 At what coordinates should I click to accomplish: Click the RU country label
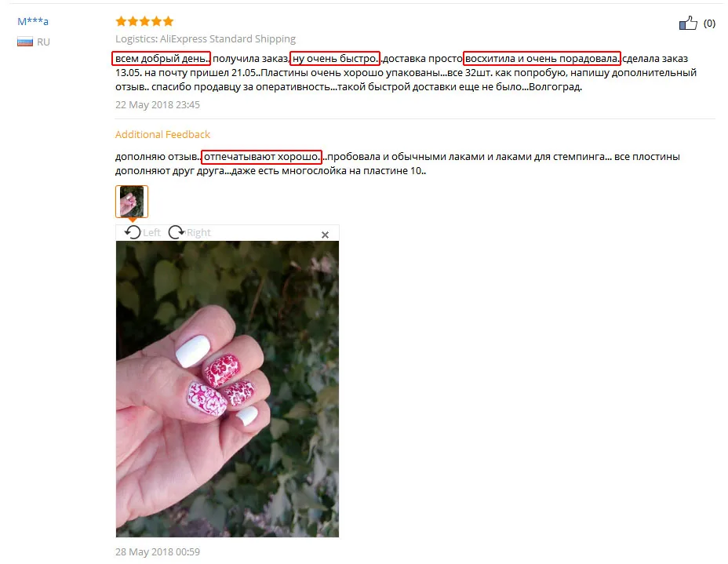(44, 42)
